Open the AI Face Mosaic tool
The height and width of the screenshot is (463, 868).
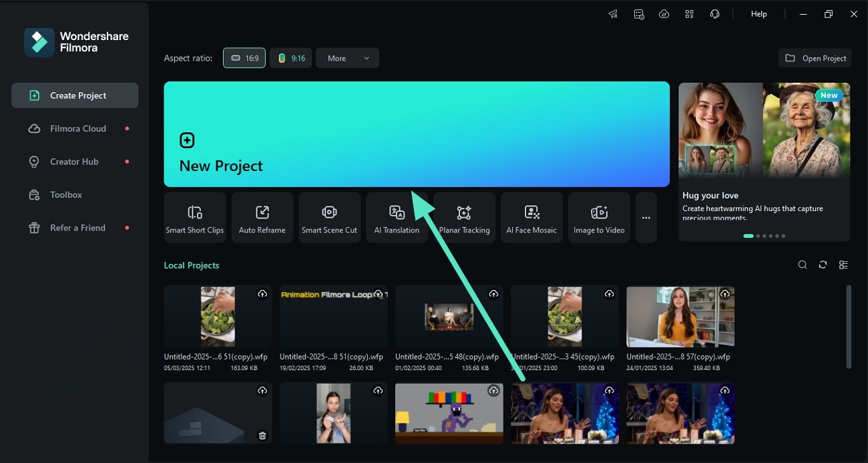click(532, 217)
